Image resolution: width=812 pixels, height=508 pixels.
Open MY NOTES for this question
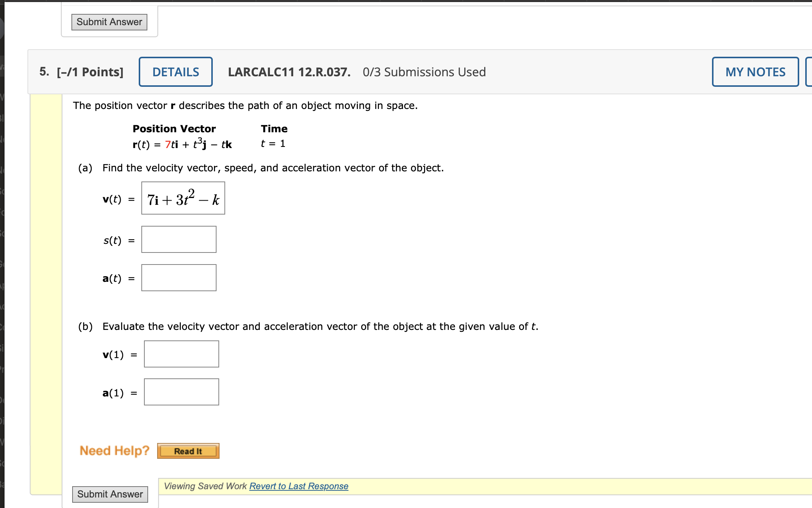755,72
